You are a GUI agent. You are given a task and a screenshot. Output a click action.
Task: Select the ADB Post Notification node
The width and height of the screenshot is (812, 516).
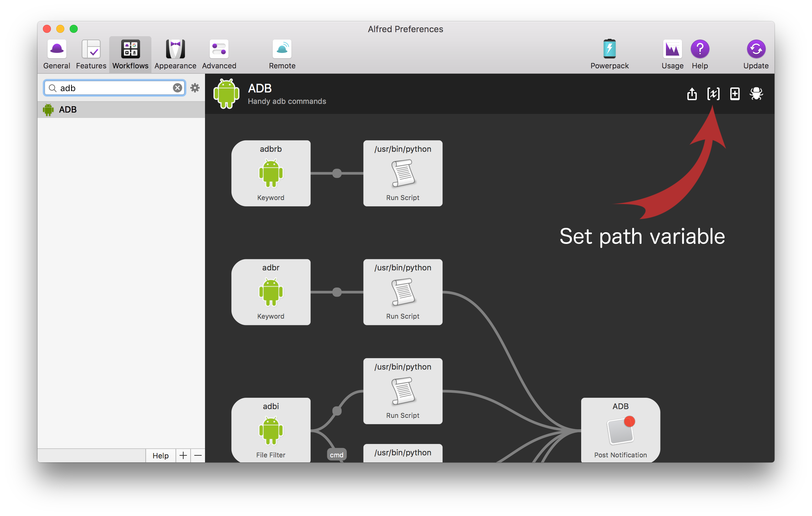pyautogui.click(x=620, y=430)
